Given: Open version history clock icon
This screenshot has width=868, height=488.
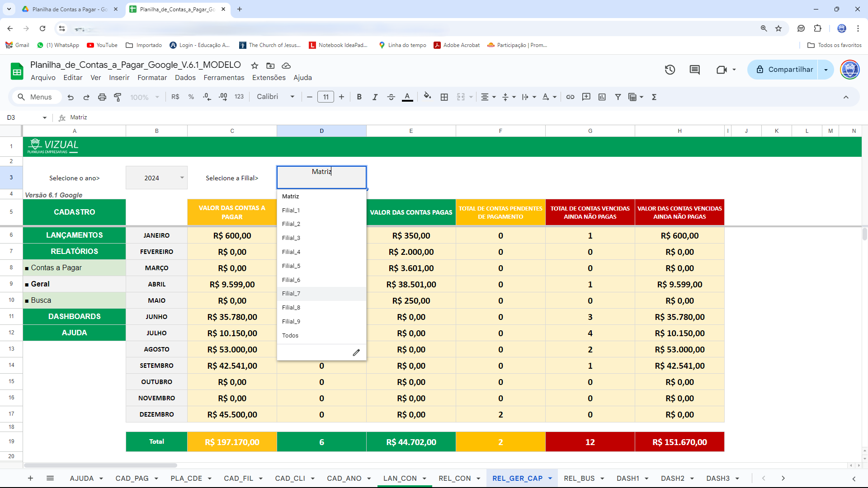Looking at the screenshot, I should 670,70.
